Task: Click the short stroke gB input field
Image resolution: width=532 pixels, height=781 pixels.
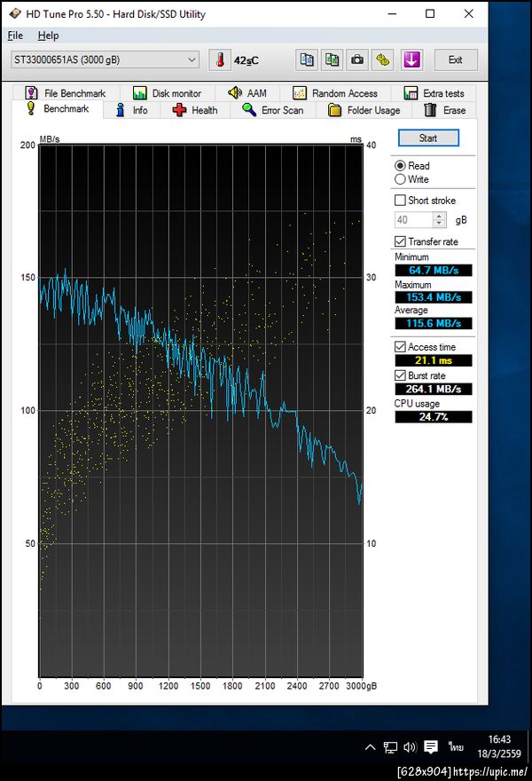Action: coord(414,220)
